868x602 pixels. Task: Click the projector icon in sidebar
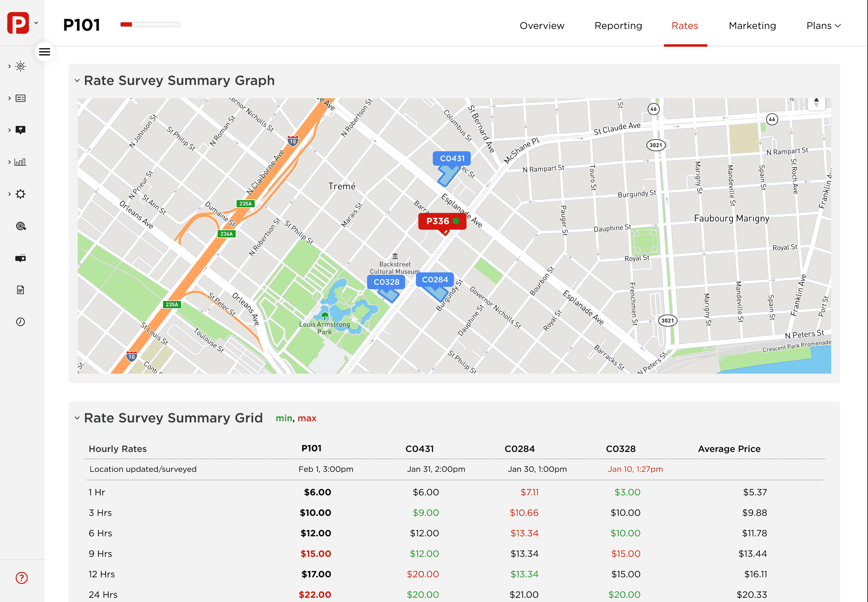(20, 258)
